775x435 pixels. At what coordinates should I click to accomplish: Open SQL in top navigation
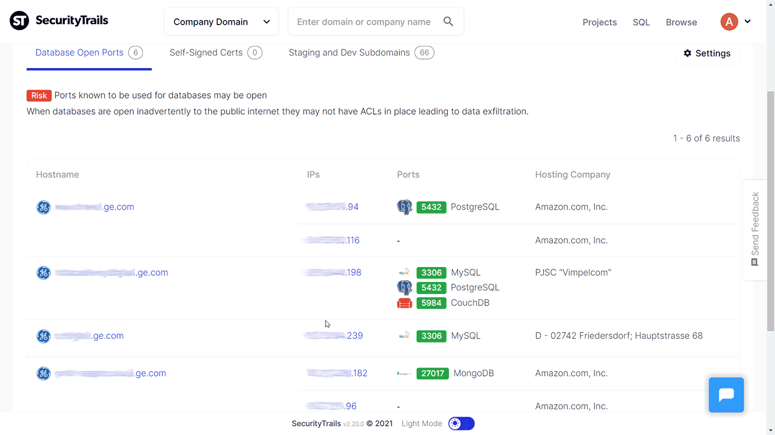tap(641, 22)
